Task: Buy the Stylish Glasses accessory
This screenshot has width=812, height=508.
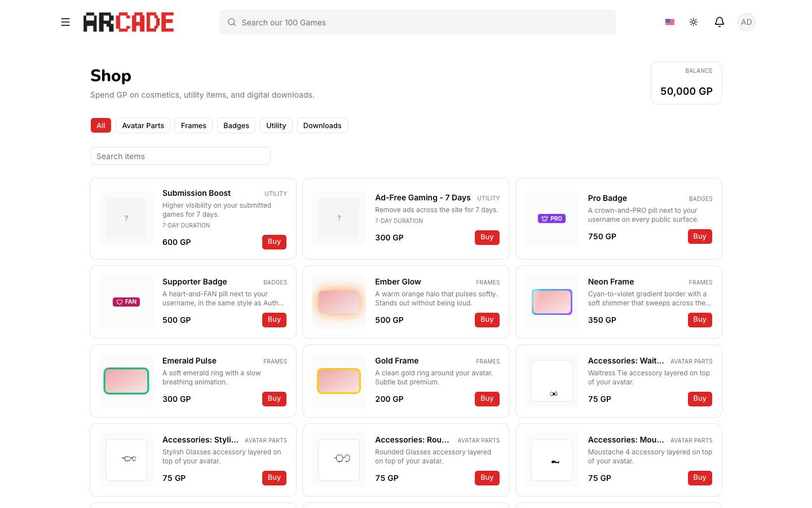Action: point(275,478)
